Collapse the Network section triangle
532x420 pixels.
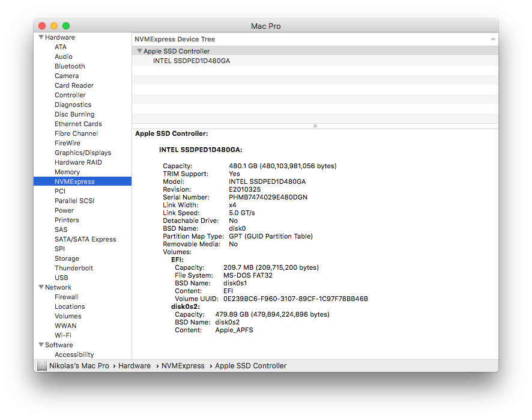[x=41, y=287]
